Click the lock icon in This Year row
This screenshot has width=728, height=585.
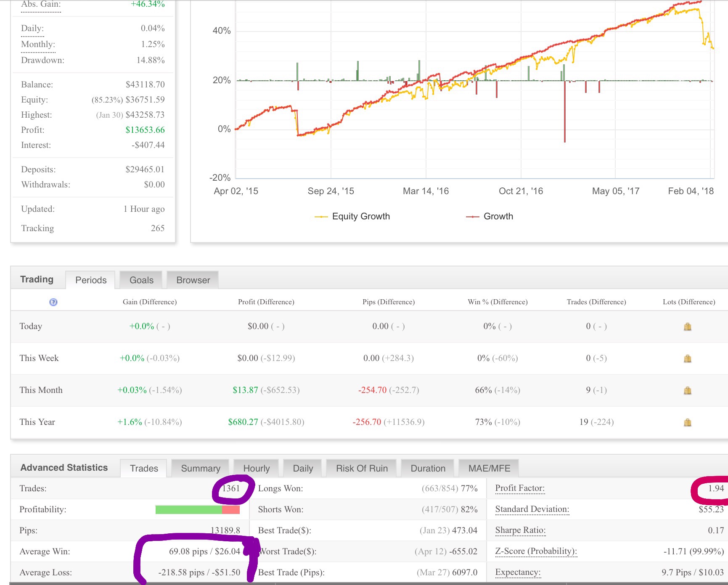688,422
